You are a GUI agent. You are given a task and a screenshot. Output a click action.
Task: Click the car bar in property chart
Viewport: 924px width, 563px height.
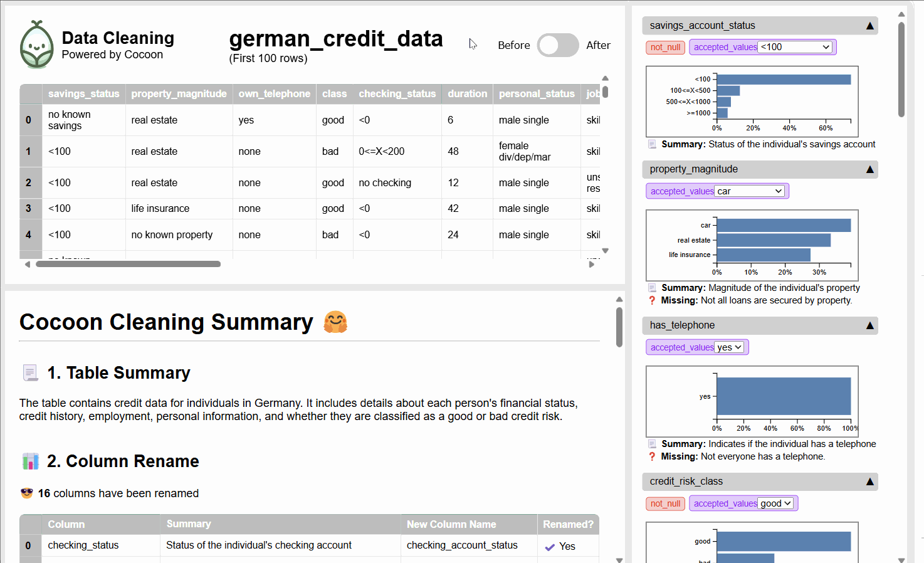tap(784, 225)
